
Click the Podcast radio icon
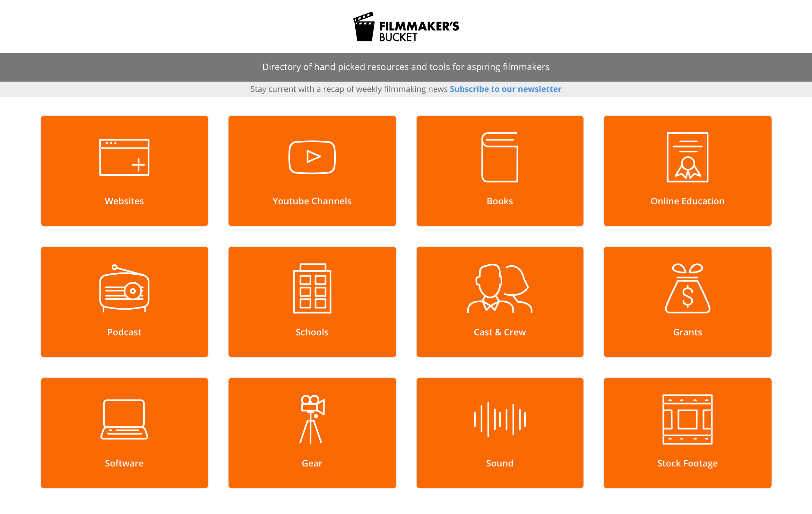(x=124, y=288)
